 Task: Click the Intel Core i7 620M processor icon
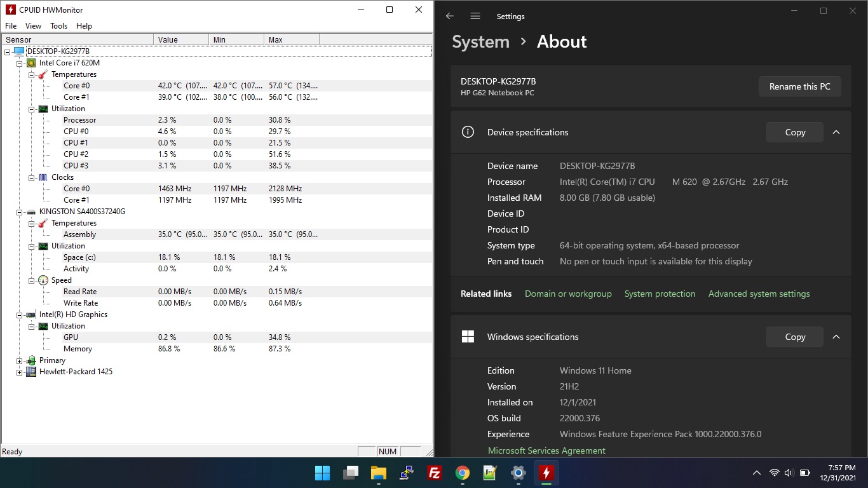(x=31, y=63)
